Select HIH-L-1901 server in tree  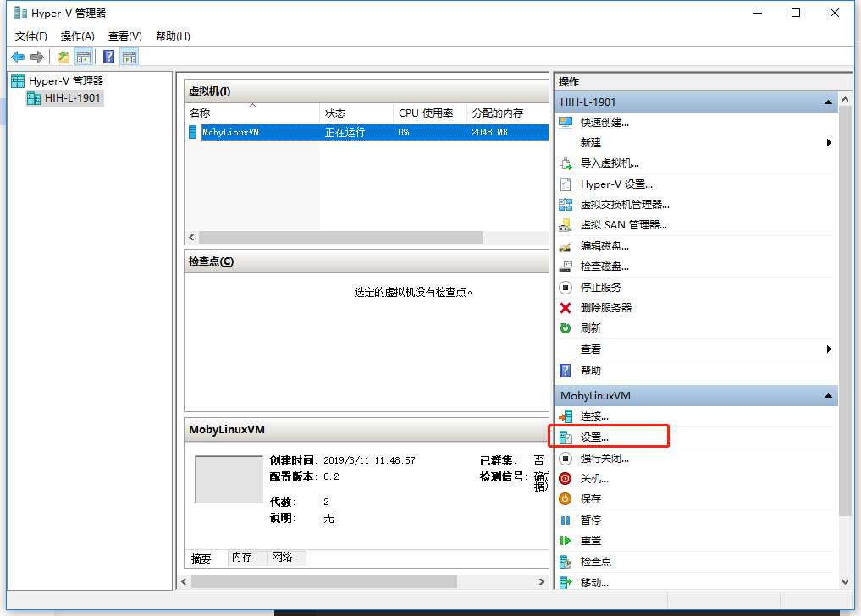pos(73,97)
